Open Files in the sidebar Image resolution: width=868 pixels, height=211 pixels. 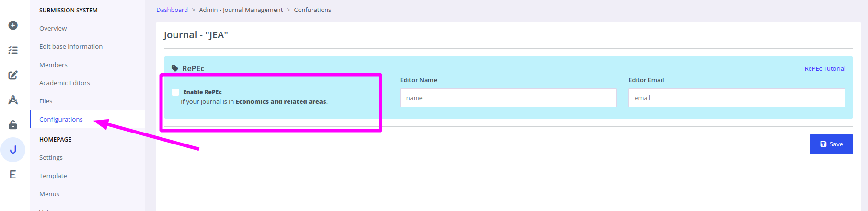pos(46,101)
